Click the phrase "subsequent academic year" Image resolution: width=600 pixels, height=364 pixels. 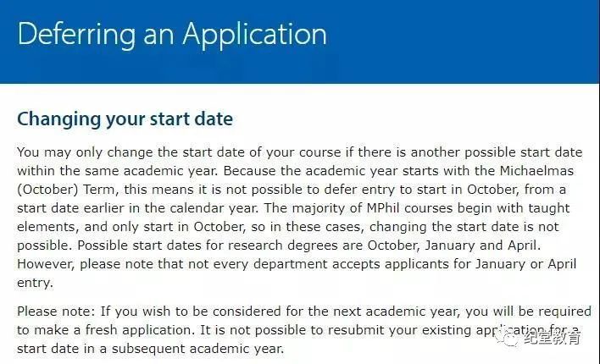204,349
